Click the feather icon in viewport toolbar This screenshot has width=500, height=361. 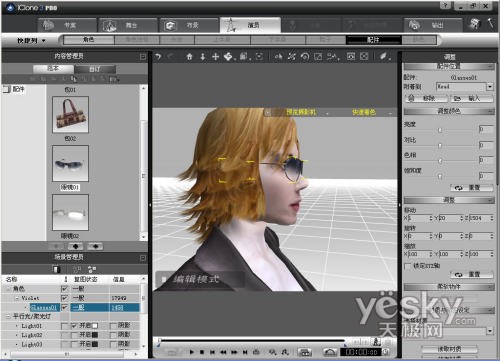(x=383, y=57)
